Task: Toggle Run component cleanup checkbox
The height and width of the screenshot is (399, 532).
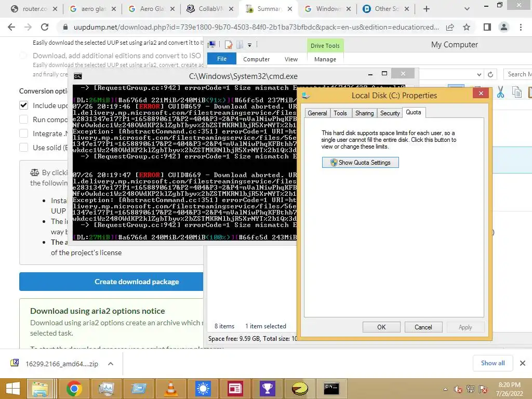Action: point(23,119)
